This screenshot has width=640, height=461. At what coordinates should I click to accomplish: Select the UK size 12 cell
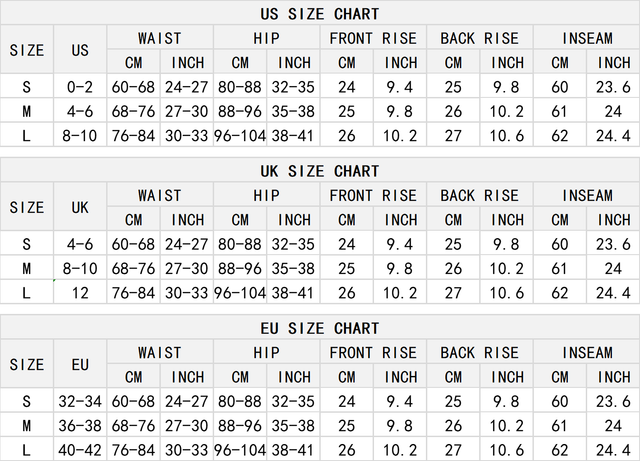tap(80, 292)
